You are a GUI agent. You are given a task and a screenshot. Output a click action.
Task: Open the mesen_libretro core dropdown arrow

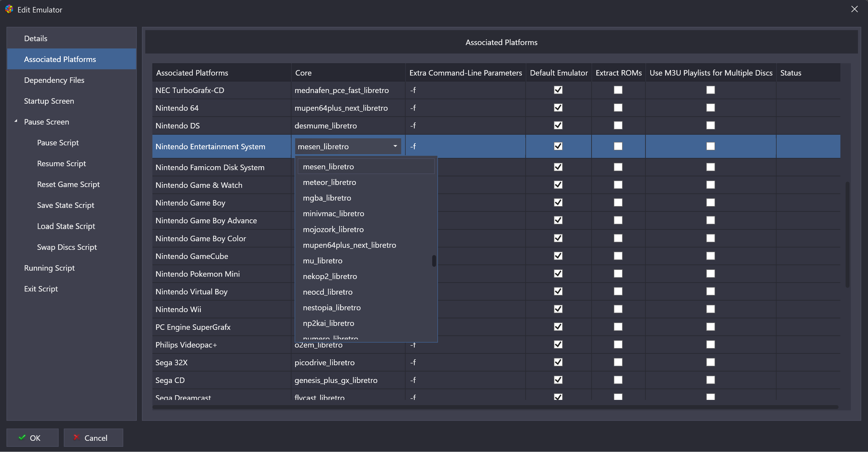point(395,146)
